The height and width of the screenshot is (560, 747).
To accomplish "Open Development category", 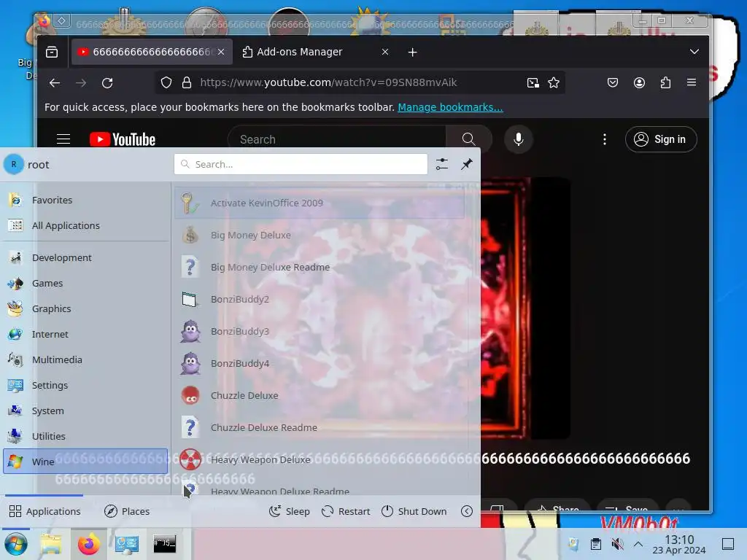I will tap(85, 257).
